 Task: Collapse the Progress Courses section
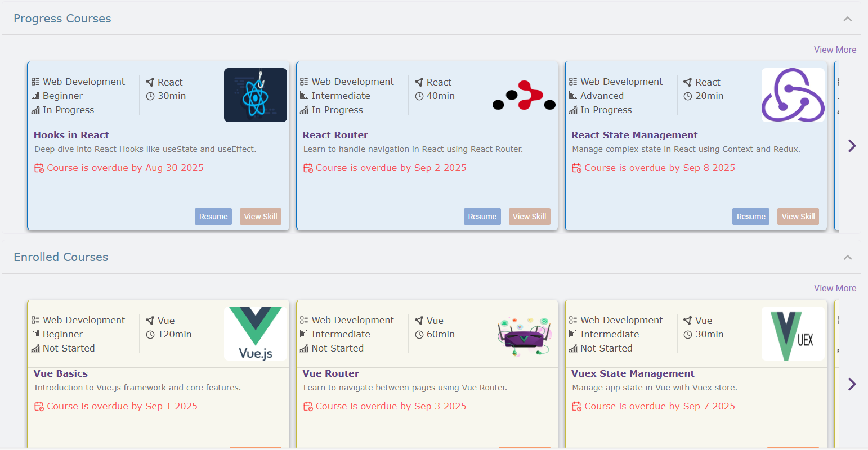click(x=848, y=19)
